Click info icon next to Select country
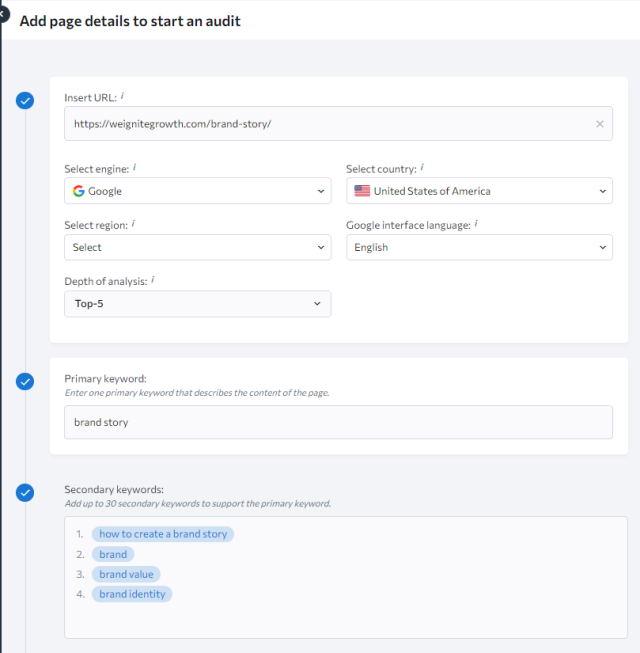 click(x=422, y=168)
